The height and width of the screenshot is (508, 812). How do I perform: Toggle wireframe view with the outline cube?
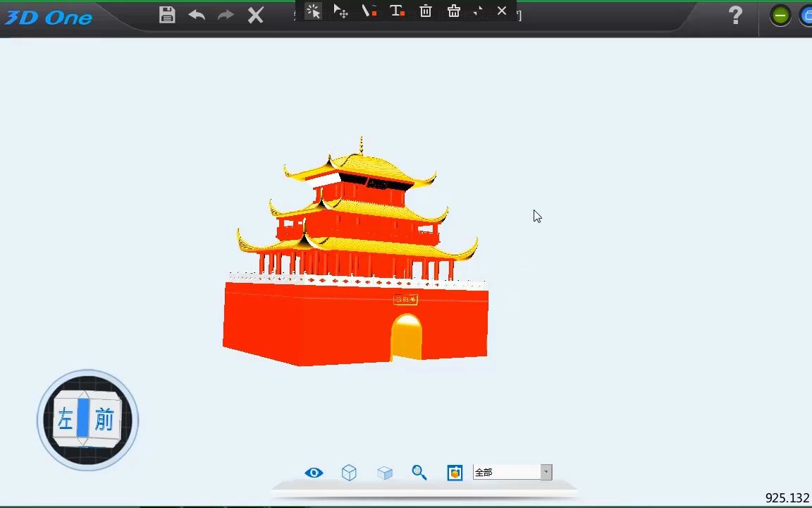pos(349,472)
